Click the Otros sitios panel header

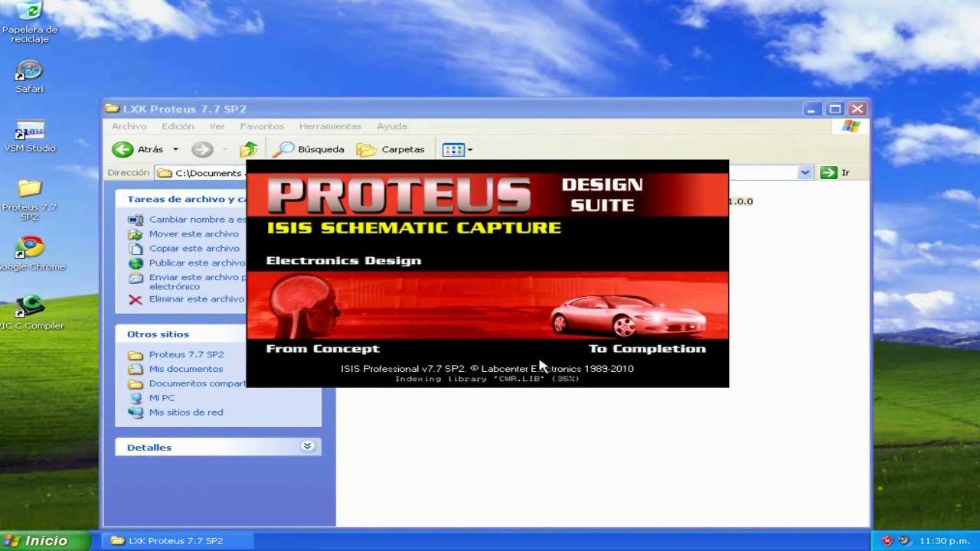181,334
